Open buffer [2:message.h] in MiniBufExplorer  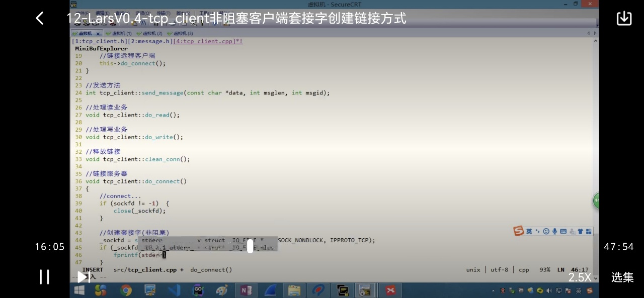coord(149,41)
